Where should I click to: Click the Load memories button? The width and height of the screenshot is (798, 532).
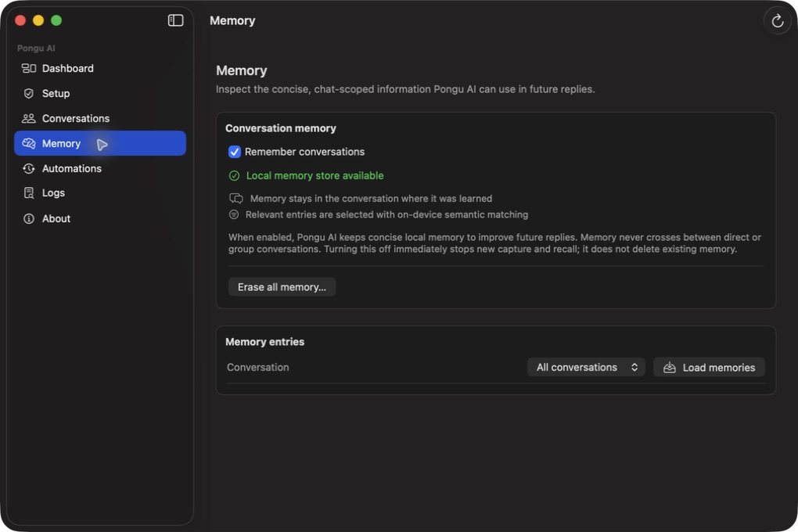pos(709,367)
